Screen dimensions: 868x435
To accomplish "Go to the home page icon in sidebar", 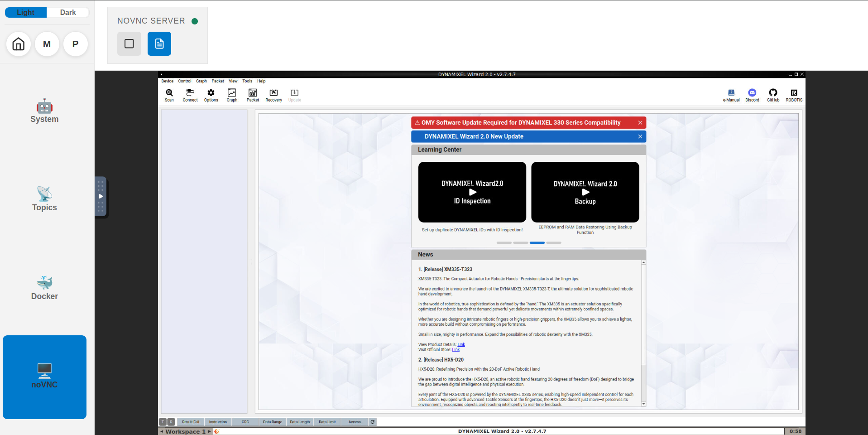I will tap(19, 44).
